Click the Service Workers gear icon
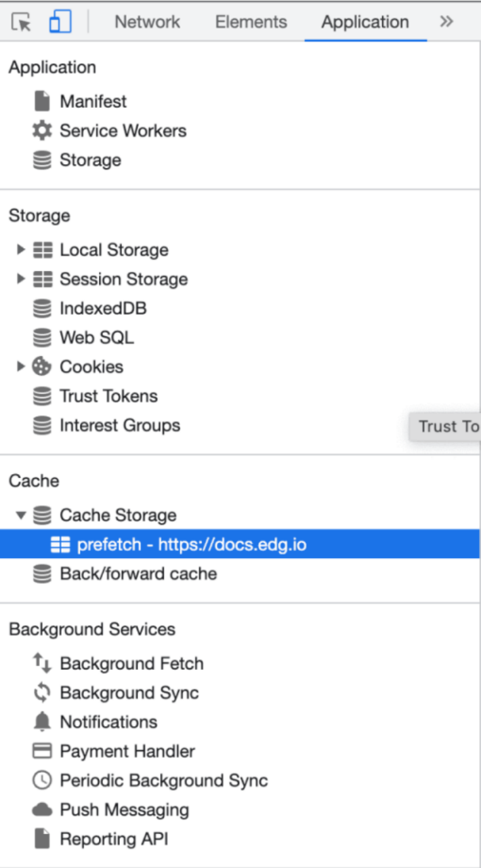 coord(42,131)
